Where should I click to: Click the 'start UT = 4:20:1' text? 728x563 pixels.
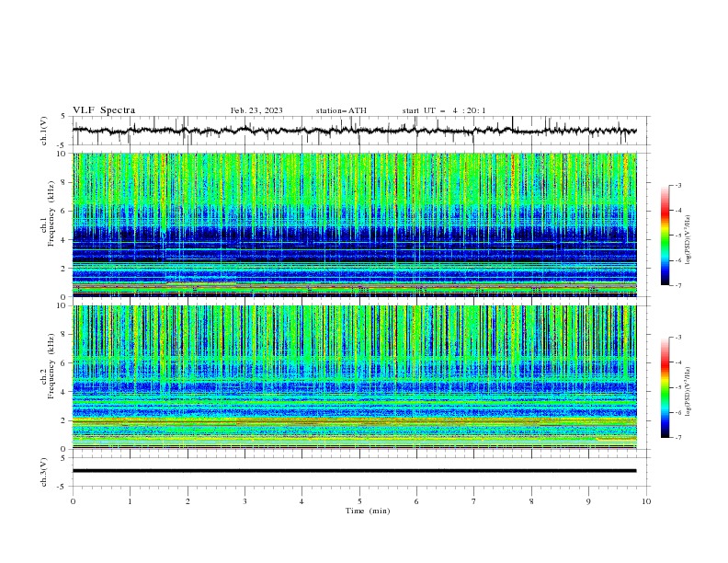pyautogui.click(x=444, y=110)
